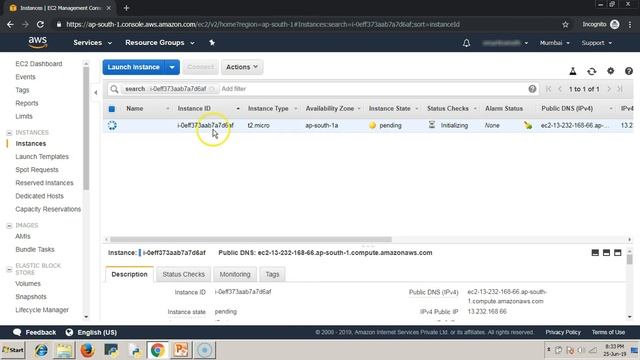Go to first results page

[548, 89]
